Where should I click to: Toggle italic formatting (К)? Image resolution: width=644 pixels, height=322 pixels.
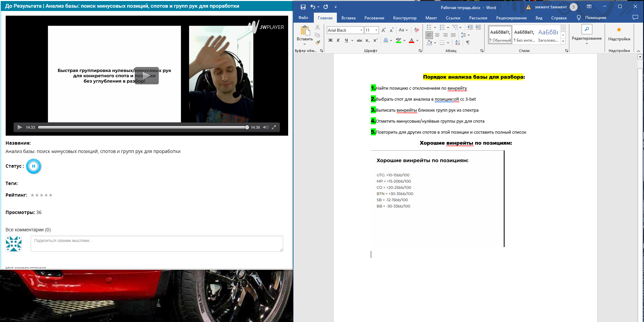pos(338,40)
